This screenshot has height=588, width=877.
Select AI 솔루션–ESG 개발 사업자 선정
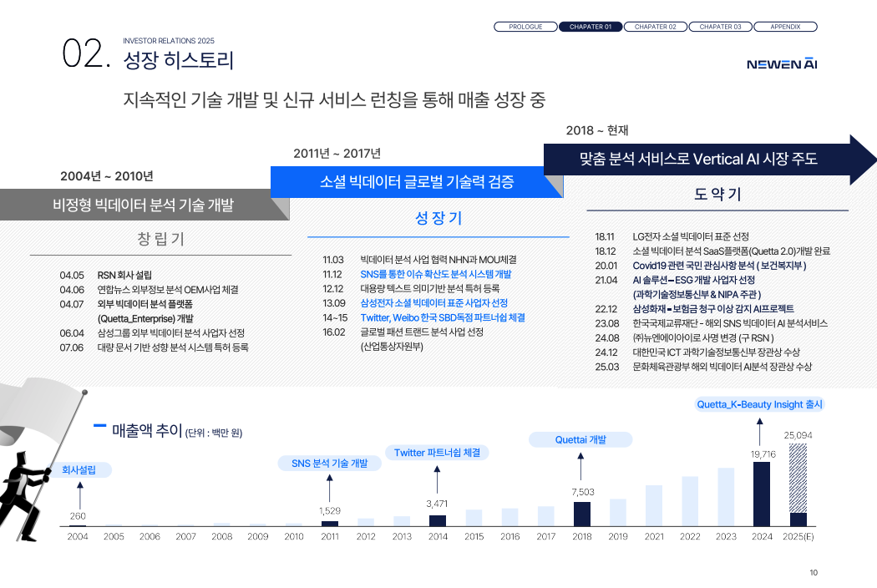click(x=694, y=281)
